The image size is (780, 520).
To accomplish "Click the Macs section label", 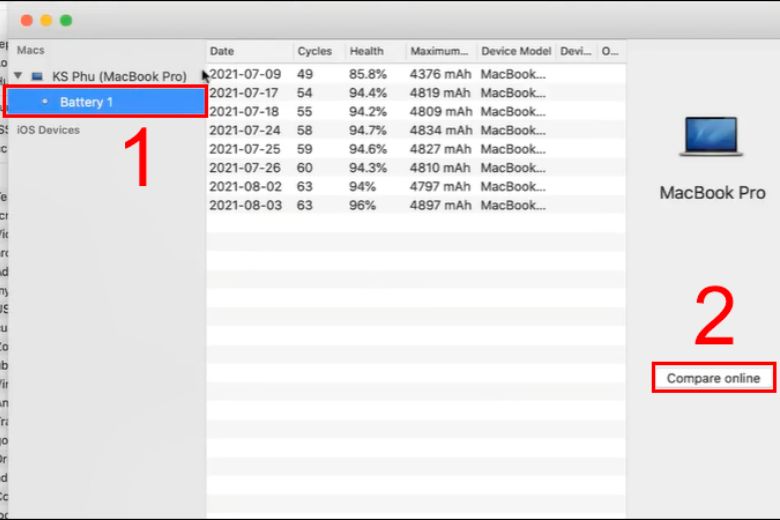I will [31, 50].
